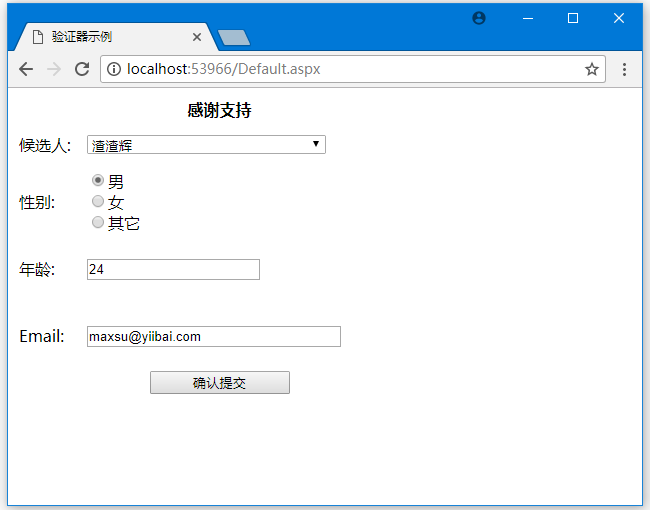Close the 验证器示例 tab
The height and width of the screenshot is (510, 650).
[197, 37]
